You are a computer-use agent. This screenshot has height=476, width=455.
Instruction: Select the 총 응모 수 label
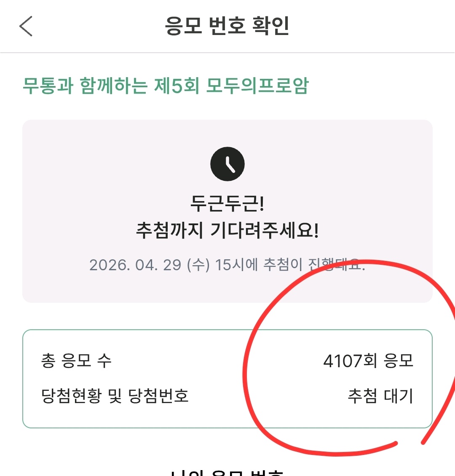76,361
